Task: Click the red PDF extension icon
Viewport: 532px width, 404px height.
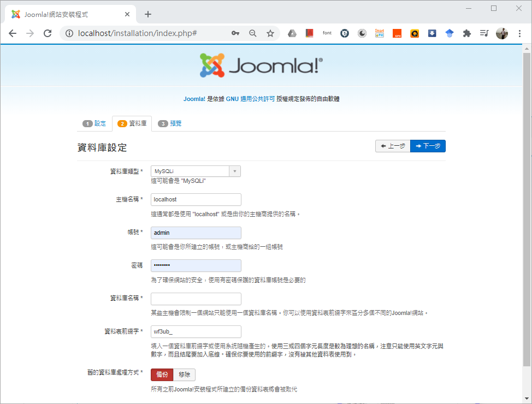Action: (310, 33)
